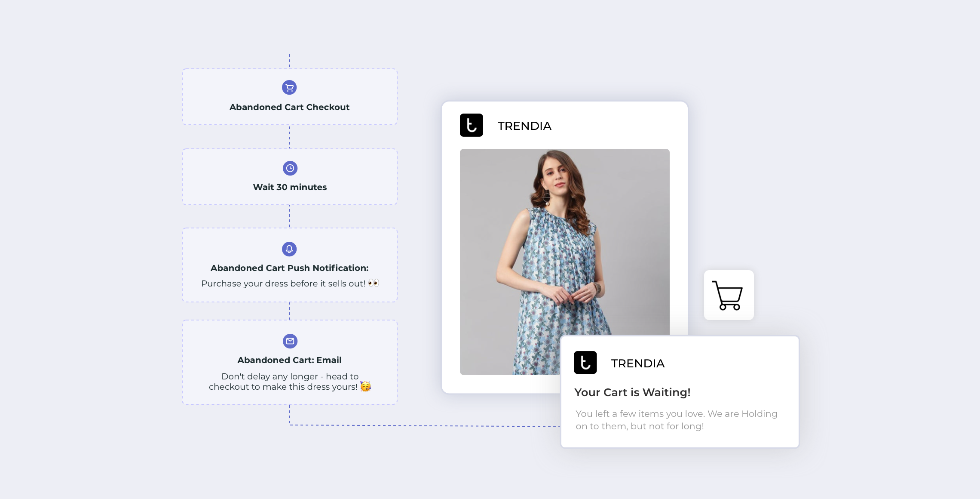This screenshot has width=980, height=499.
Task: Open the floral dress product photo
Action: tap(564, 262)
